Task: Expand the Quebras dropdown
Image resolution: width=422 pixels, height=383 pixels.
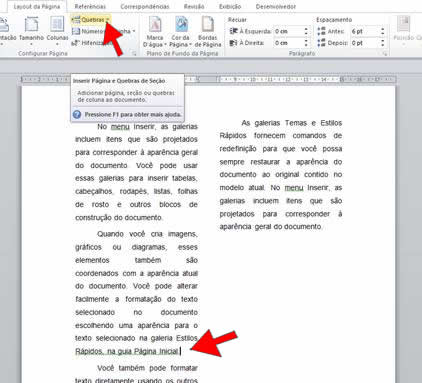Action: [x=91, y=20]
